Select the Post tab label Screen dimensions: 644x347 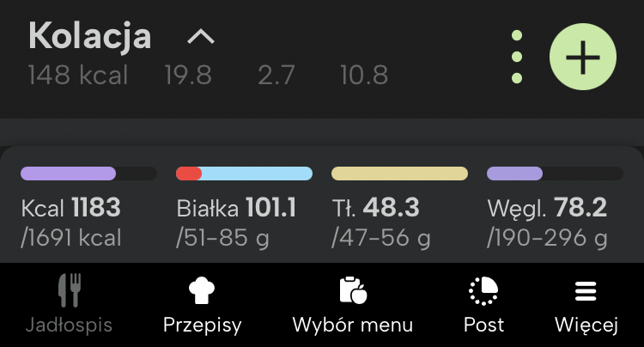pyautogui.click(x=483, y=326)
